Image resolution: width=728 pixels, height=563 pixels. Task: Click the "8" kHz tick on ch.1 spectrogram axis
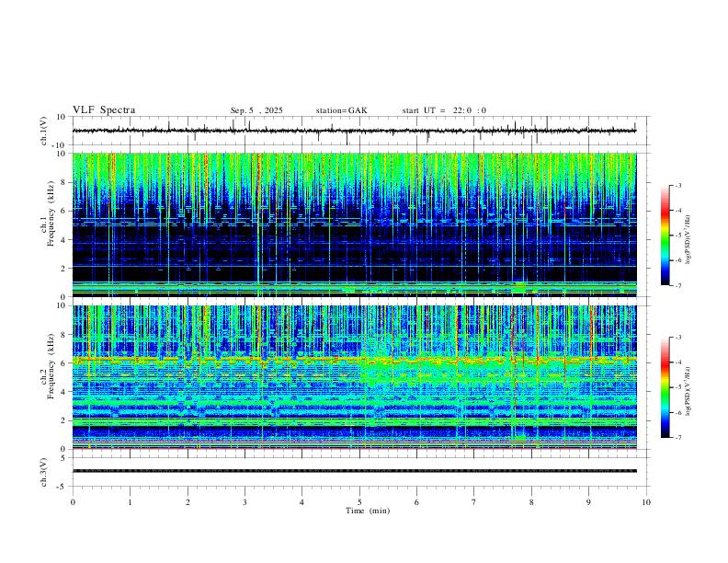coord(64,182)
